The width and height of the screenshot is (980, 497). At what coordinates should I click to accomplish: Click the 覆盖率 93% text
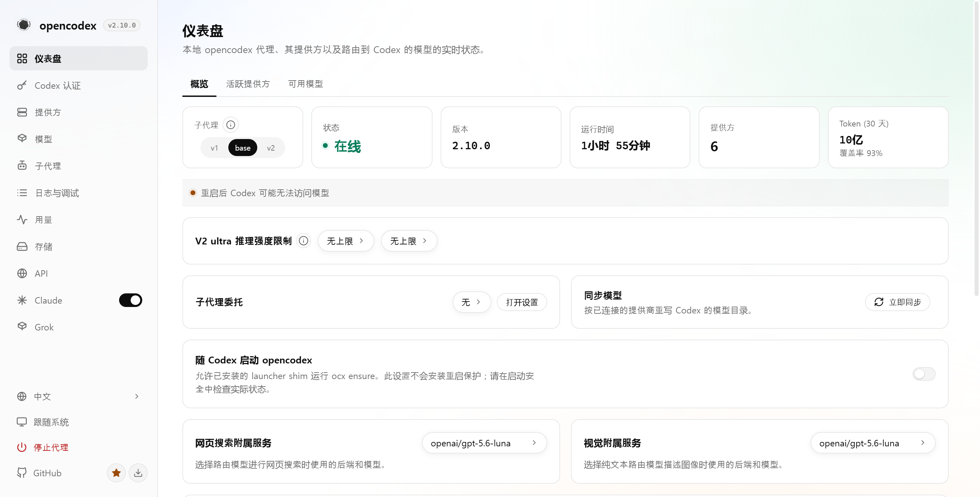861,153
